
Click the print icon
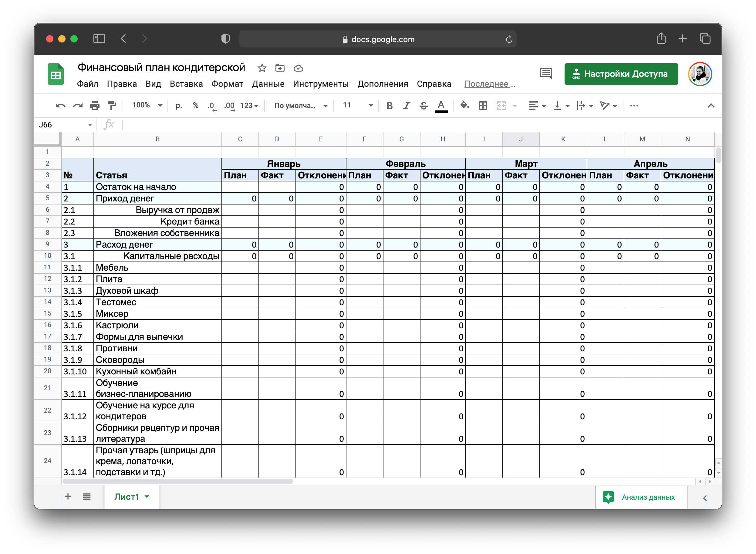pyautogui.click(x=95, y=106)
